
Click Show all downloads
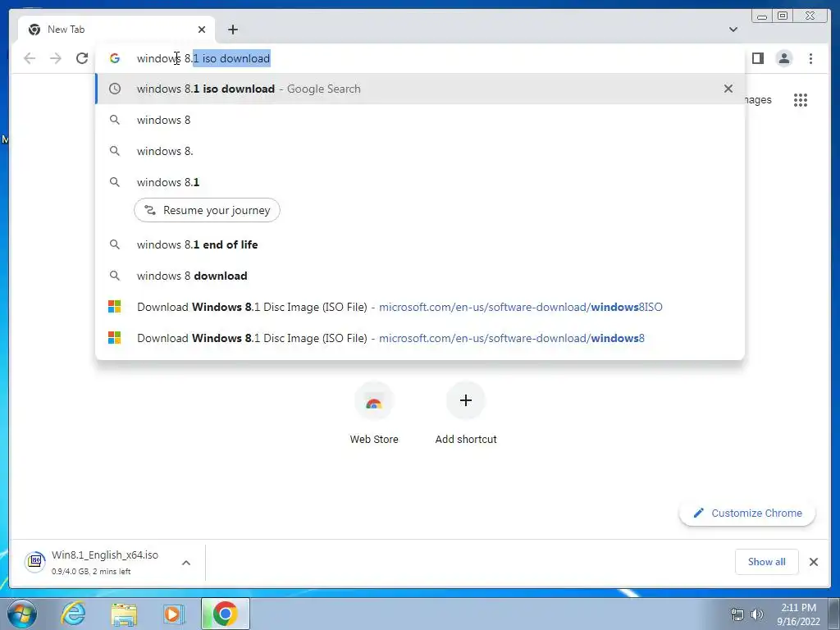click(767, 562)
